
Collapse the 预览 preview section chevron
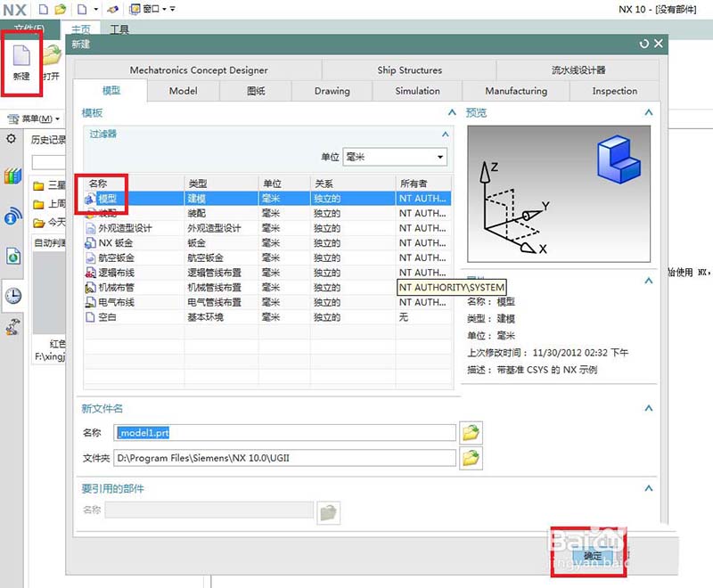(649, 112)
